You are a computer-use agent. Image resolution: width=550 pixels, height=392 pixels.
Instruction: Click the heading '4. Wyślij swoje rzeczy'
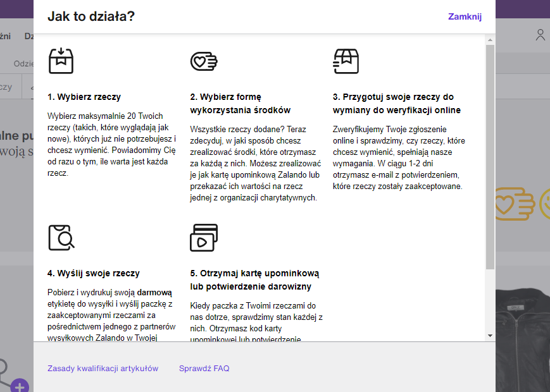coord(94,273)
